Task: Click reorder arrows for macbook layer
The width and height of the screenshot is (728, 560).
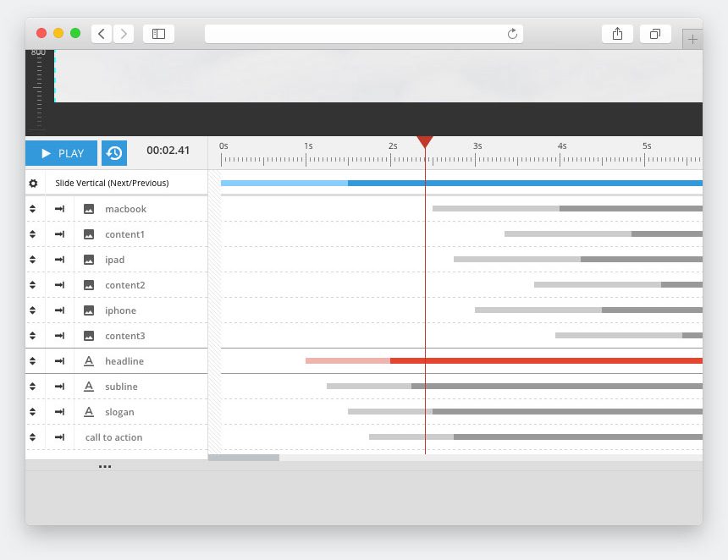Action: tap(32, 209)
